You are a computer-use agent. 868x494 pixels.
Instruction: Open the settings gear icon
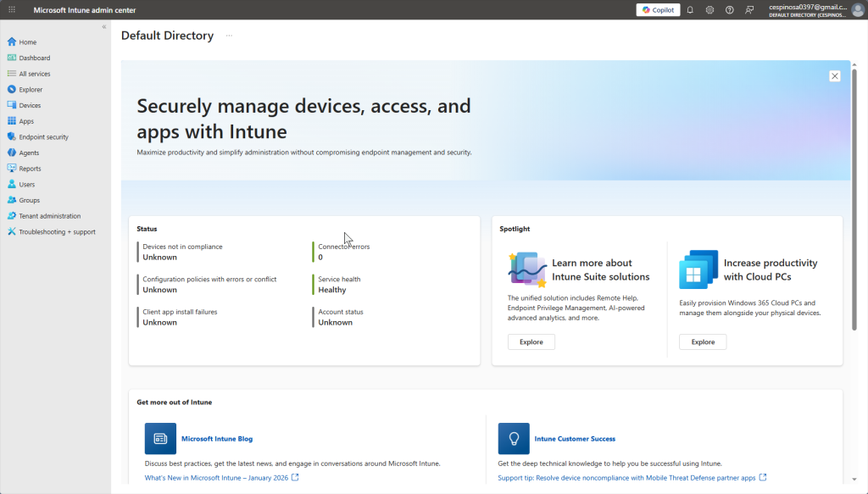pos(709,10)
